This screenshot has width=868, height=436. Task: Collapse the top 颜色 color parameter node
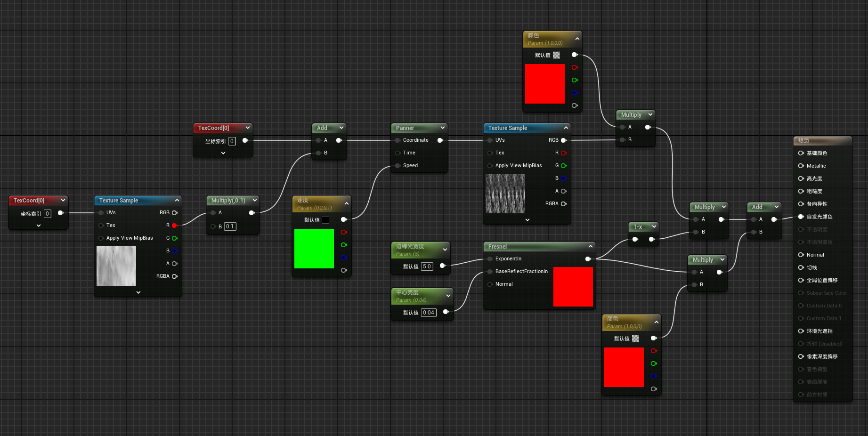[x=577, y=39]
